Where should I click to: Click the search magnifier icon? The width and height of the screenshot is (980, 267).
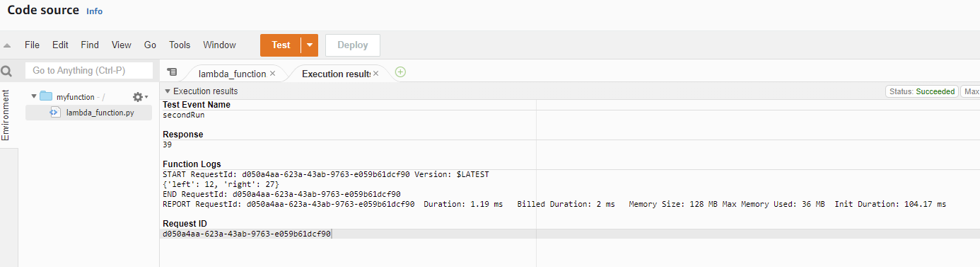pos(7,71)
